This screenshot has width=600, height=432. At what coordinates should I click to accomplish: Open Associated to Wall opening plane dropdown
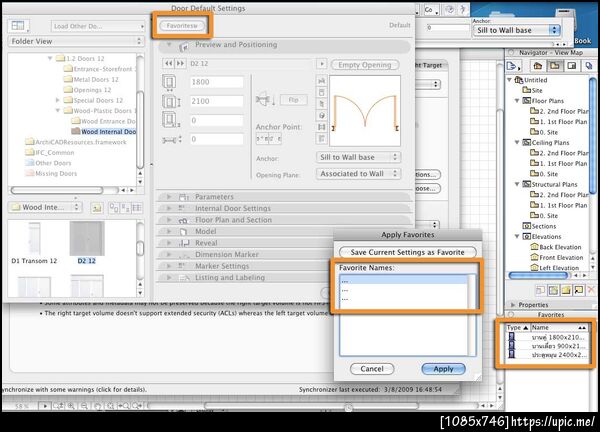tap(358, 174)
